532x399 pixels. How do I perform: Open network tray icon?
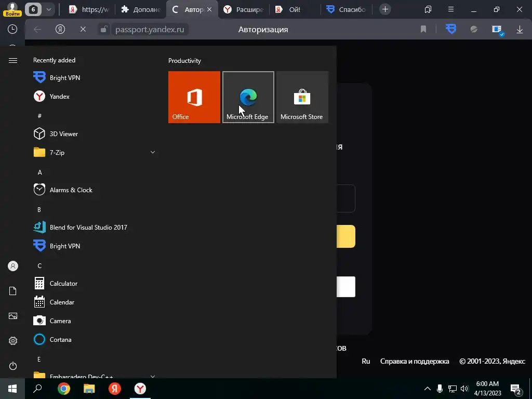click(x=453, y=389)
